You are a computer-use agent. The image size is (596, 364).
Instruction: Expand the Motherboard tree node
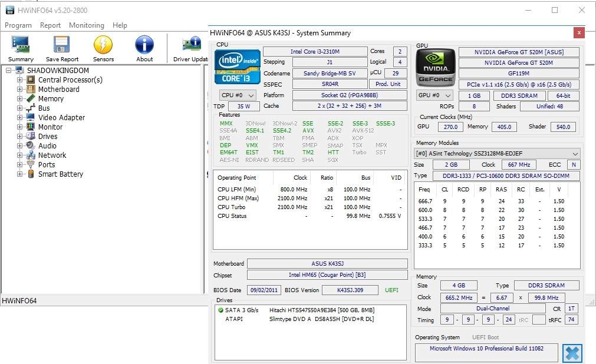click(19, 90)
